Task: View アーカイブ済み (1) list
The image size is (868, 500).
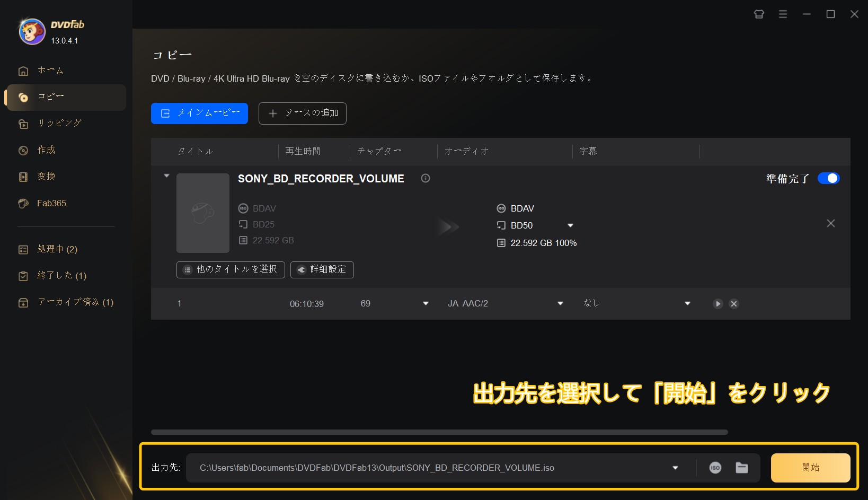Action: [x=66, y=302]
